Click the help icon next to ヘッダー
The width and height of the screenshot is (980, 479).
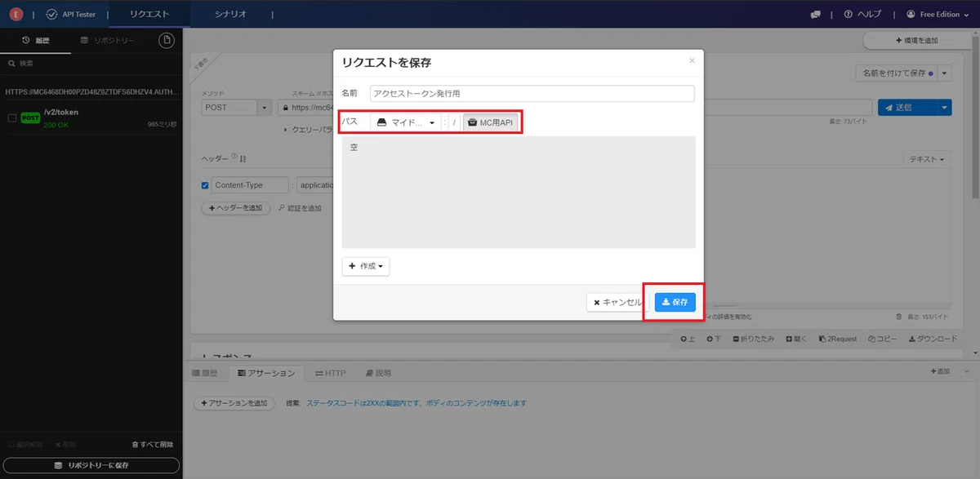pos(234,157)
